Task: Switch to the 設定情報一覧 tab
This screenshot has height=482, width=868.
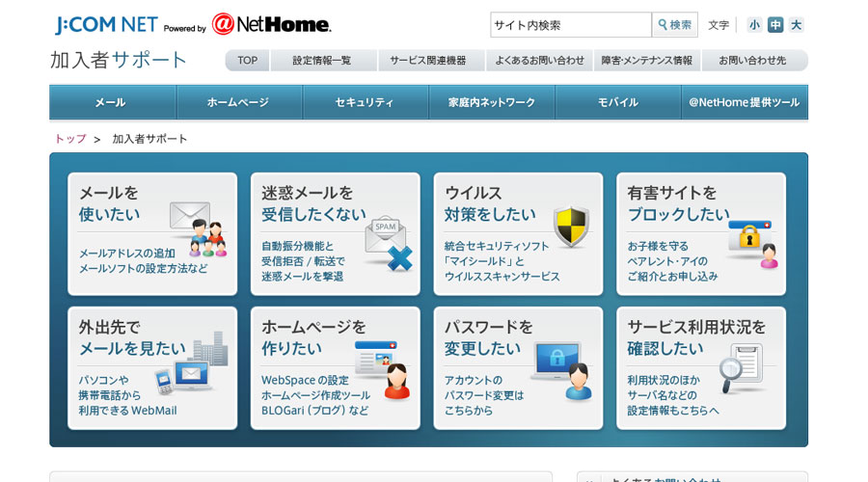Action: click(323, 61)
